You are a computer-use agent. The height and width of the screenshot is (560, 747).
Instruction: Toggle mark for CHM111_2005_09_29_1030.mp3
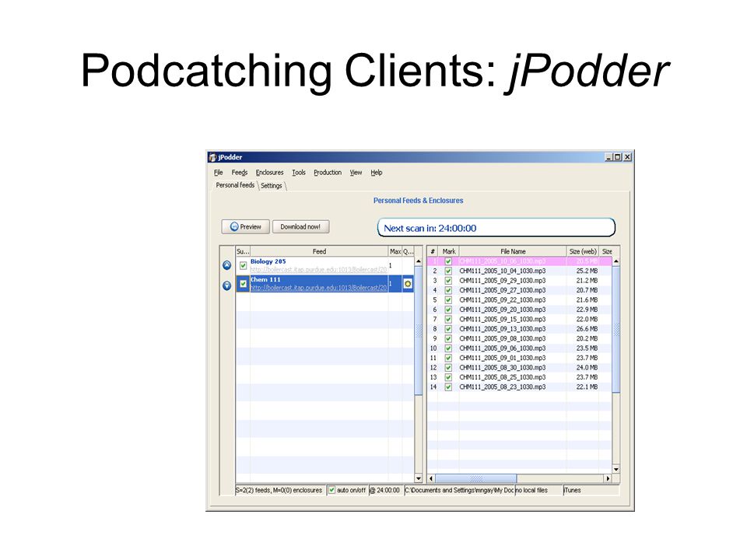click(448, 281)
